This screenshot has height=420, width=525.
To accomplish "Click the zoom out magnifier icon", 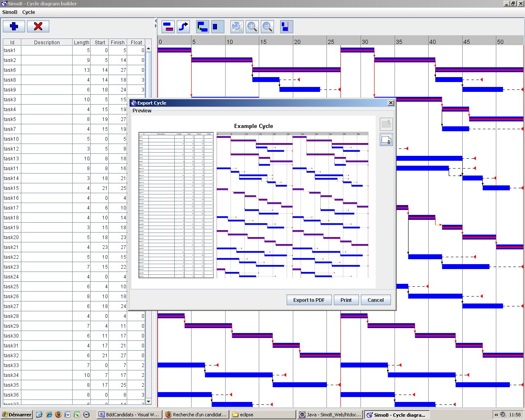I will [267, 27].
